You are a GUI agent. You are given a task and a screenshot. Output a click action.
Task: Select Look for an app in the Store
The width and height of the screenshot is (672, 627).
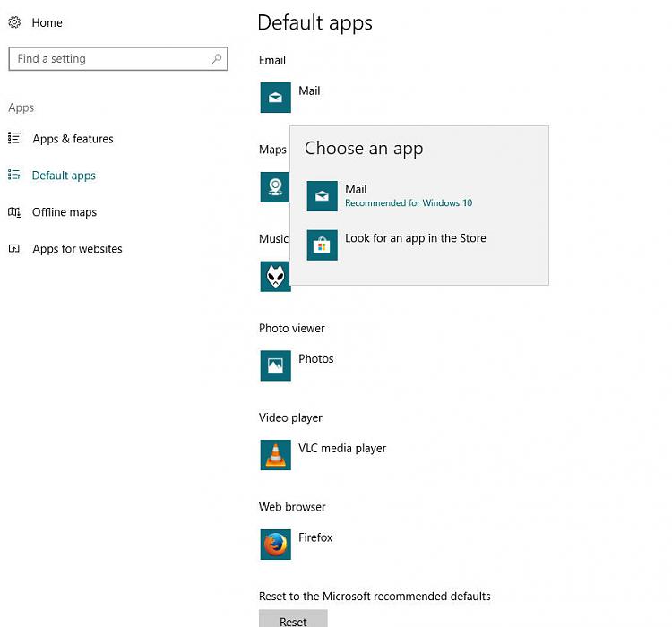click(x=415, y=238)
